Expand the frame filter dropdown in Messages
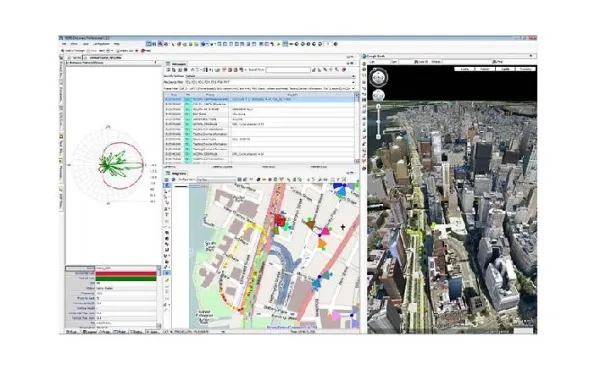600x375 pixels. [353, 88]
